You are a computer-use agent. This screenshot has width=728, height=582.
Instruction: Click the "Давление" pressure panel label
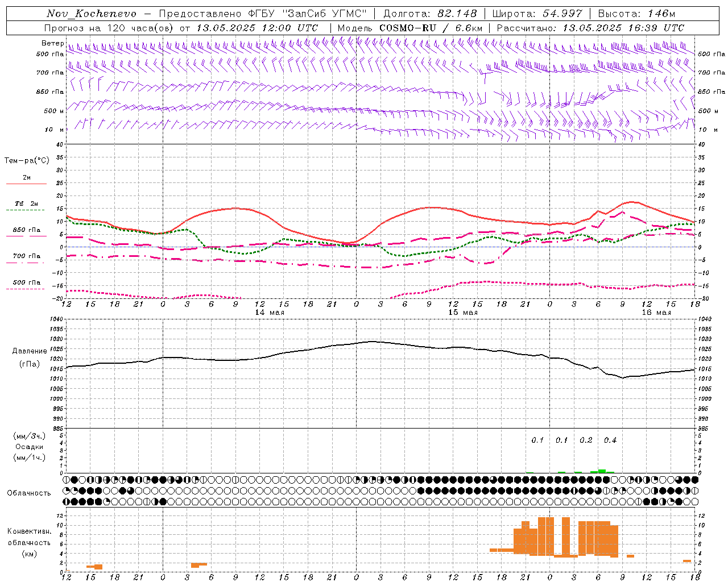click(30, 351)
